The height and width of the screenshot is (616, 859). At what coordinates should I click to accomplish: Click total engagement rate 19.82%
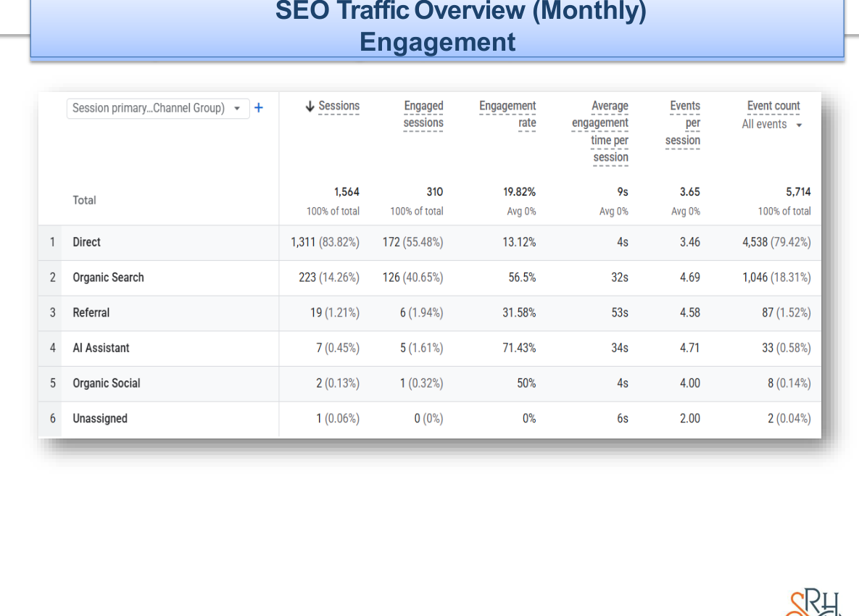click(x=519, y=191)
